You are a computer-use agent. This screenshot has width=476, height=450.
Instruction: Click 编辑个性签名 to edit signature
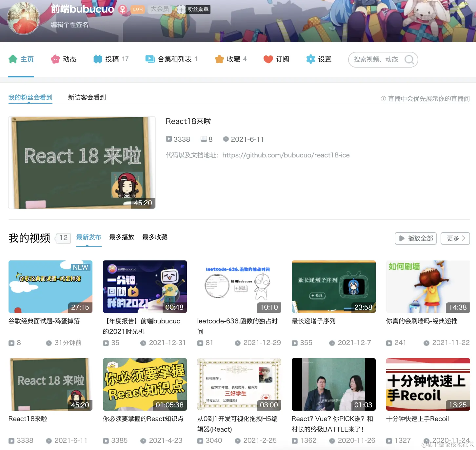69,25
